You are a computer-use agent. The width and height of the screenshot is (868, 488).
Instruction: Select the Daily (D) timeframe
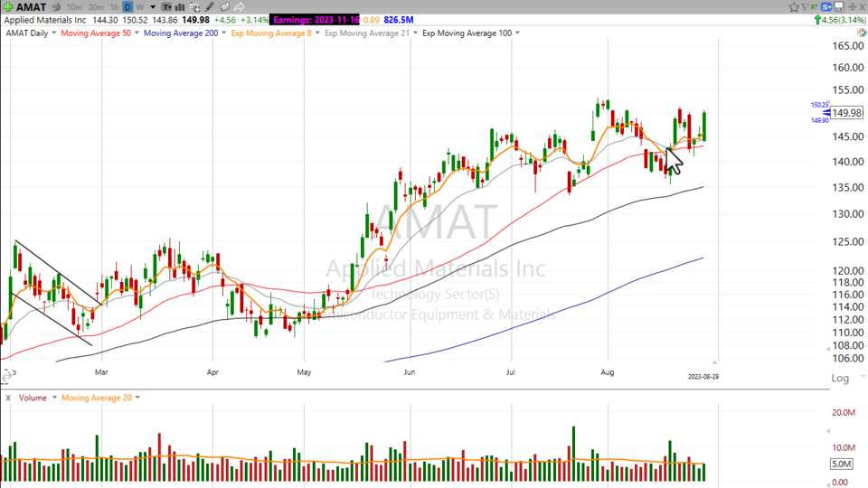tap(127, 7)
